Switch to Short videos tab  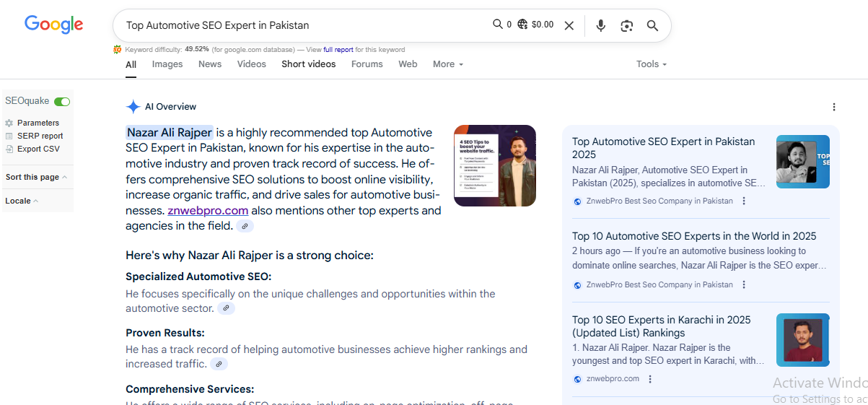(x=309, y=64)
